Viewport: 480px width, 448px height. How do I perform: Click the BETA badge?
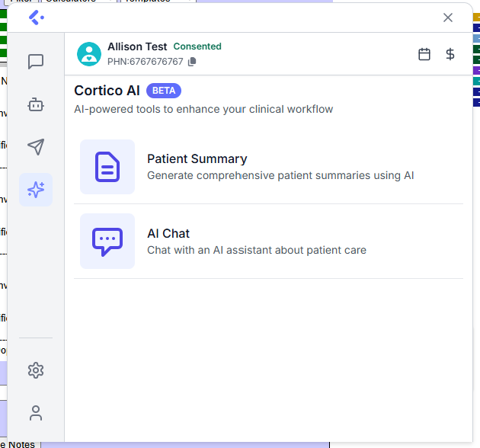tap(164, 91)
